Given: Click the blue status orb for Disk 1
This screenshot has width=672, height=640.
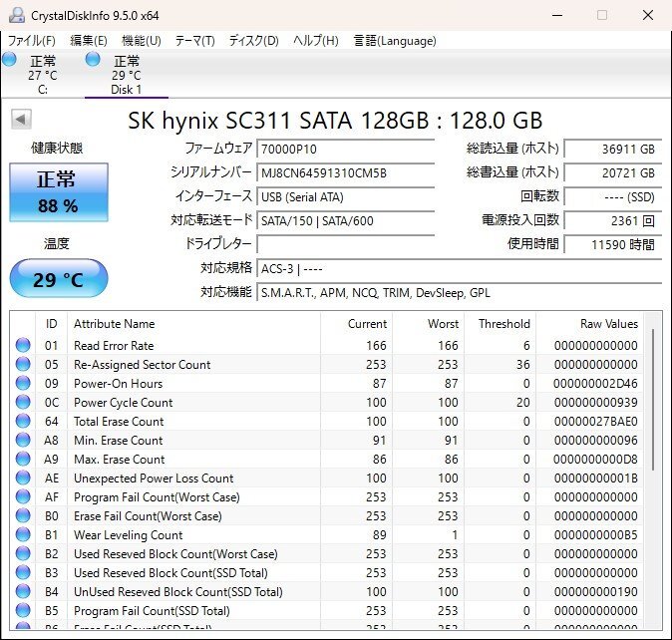Looking at the screenshot, I should (x=93, y=60).
